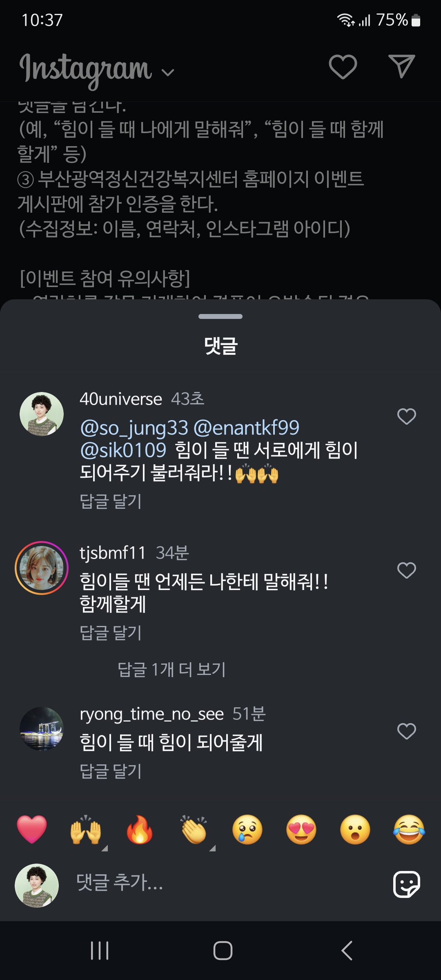The image size is (441, 980).
Task: Expand the Instagram feed dropdown chevron
Action: (x=168, y=73)
